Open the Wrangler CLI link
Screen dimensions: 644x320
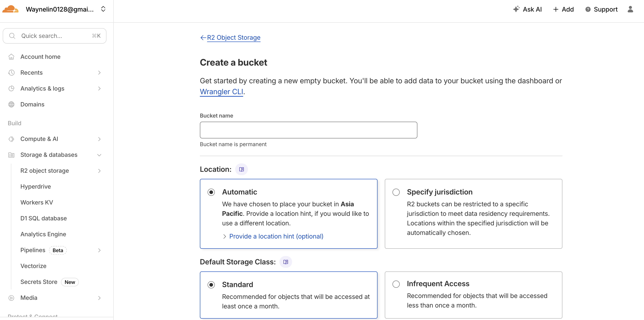221,92
